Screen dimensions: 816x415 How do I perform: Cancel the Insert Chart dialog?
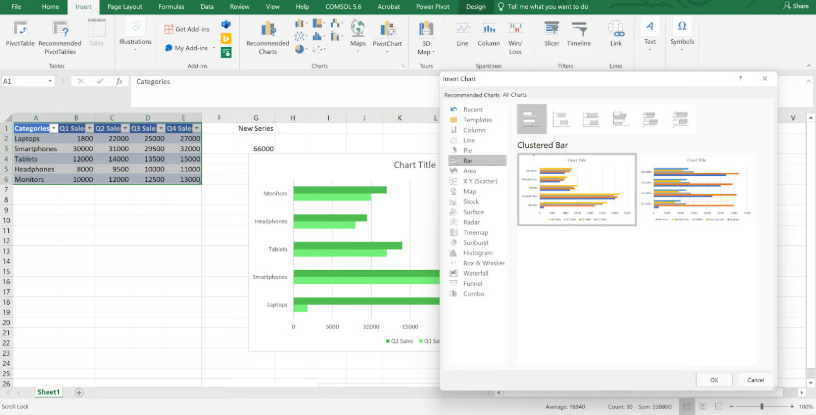tap(755, 380)
